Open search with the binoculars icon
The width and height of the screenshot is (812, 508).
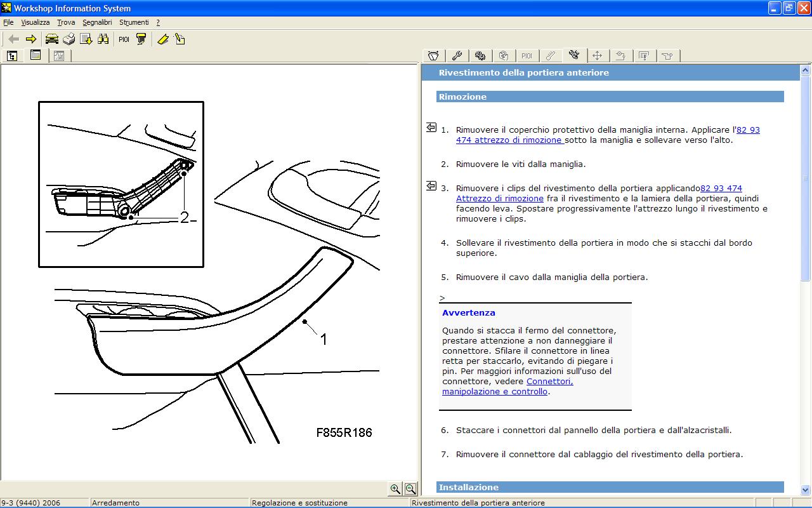(x=103, y=39)
